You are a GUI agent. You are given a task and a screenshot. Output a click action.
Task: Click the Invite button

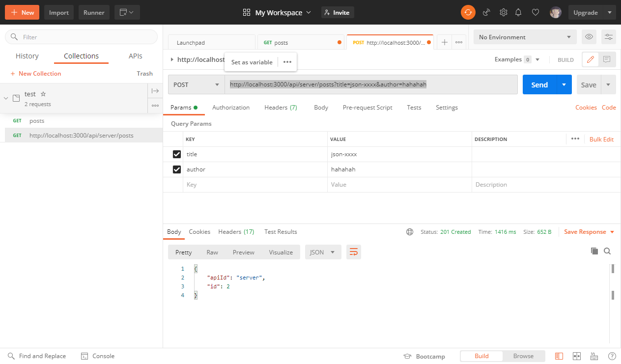338,12
